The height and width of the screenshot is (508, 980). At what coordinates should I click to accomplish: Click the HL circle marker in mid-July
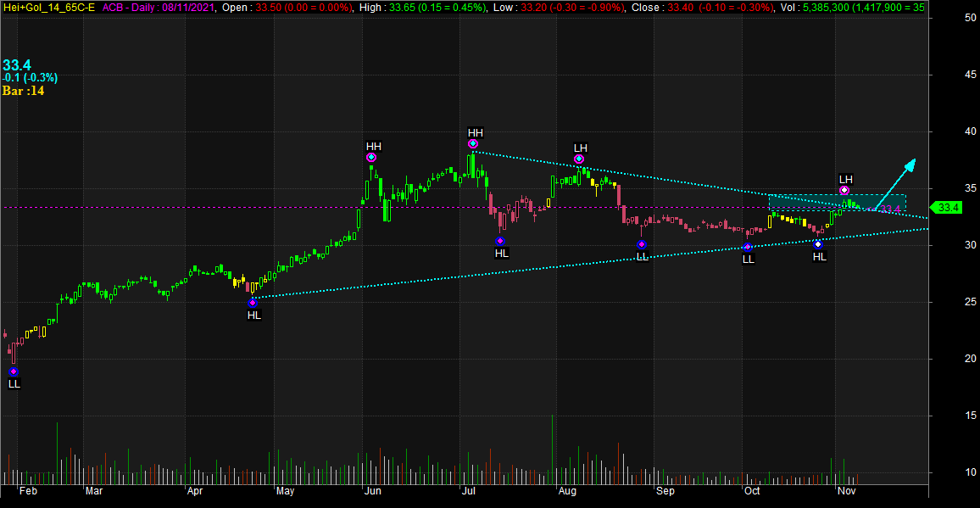click(x=500, y=242)
